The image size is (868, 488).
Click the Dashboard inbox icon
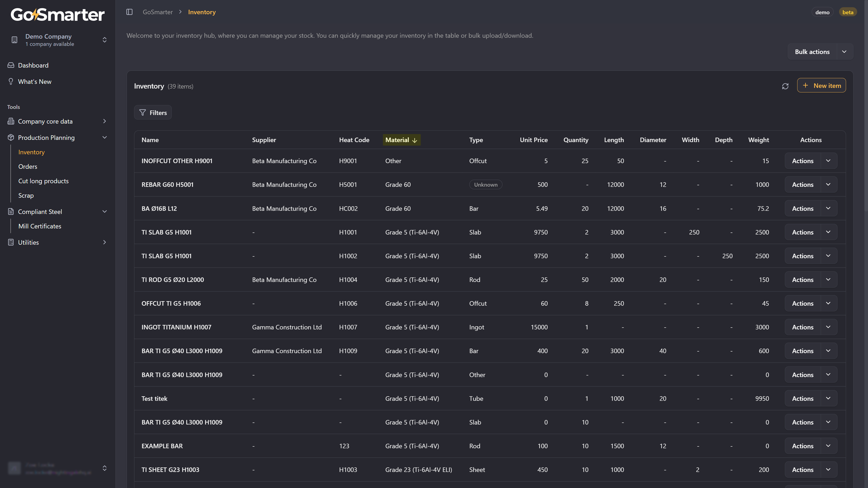tap(11, 65)
